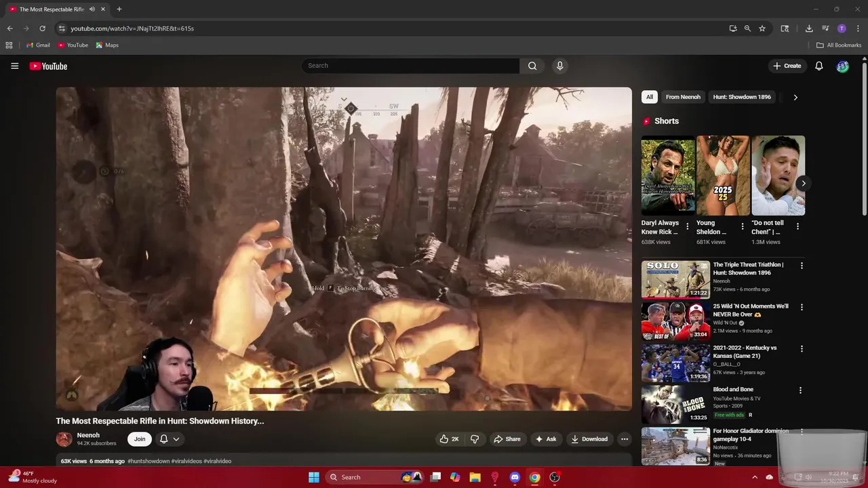Open YouTube account avatar menu
Screen dimensions: 868x488
coord(842,66)
